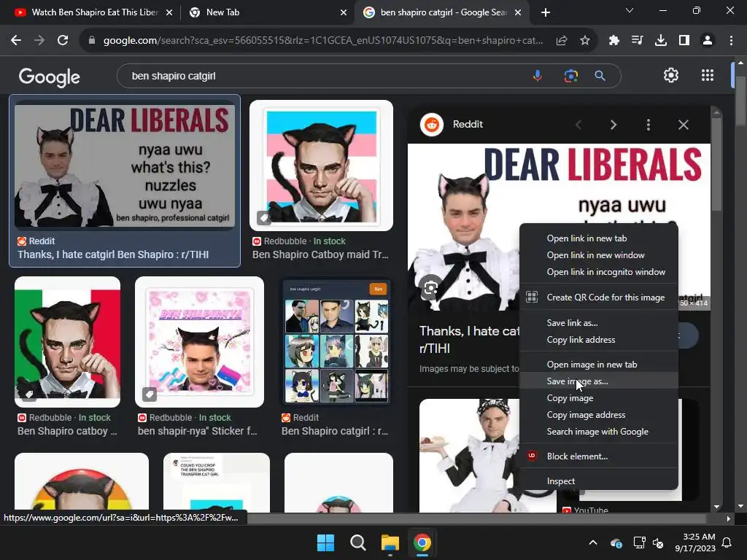Viewport: 747px width, 560px height.
Task: Toggle the Chrome side panel icon
Action: tap(684, 41)
